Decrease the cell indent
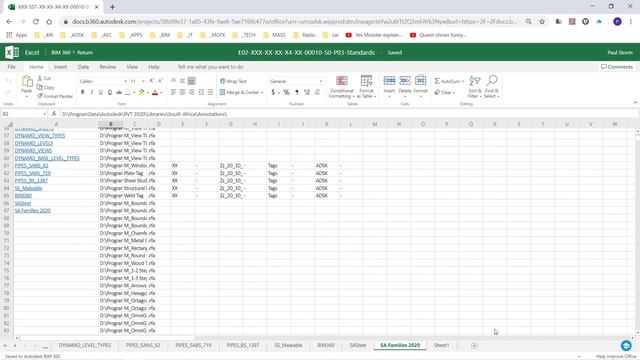The width and height of the screenshot is (640, 360). (201, 92)
